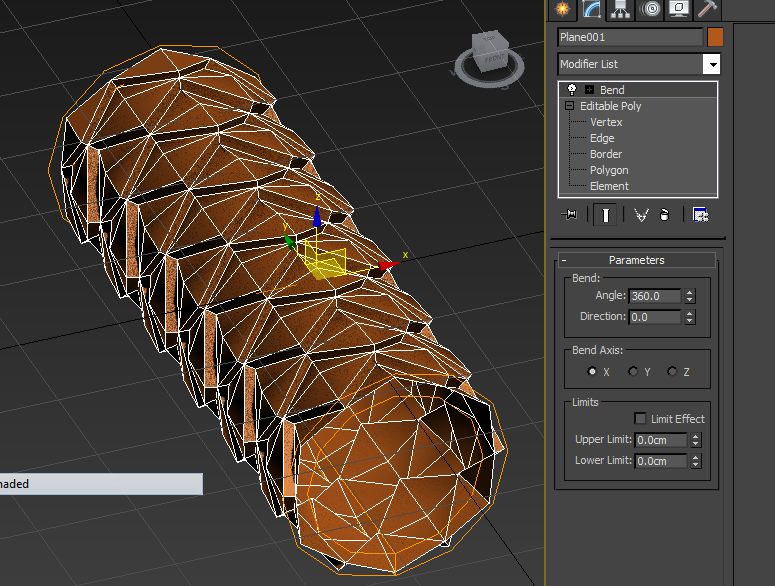775x586 pixels.
Task: Open the Create panel tab
Action: 562,9
